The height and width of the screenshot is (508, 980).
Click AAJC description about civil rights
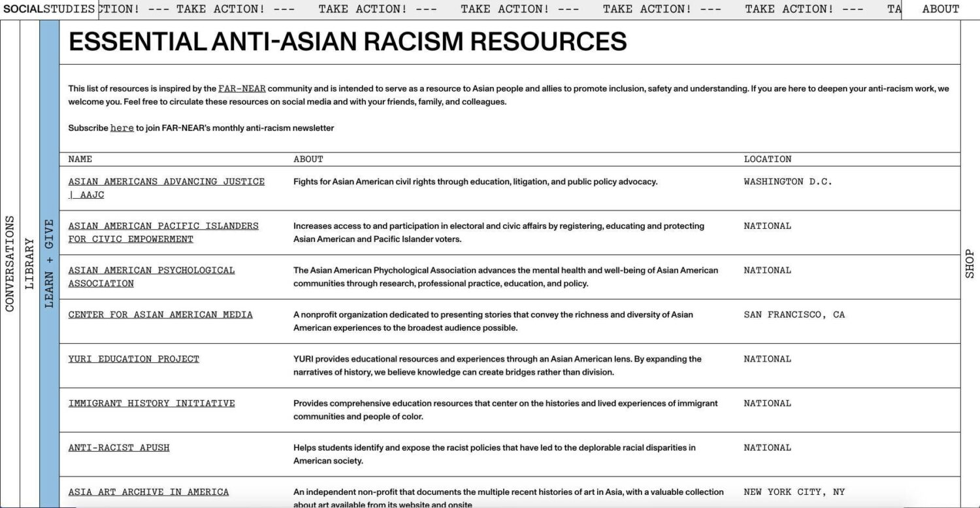pos(476,182)
